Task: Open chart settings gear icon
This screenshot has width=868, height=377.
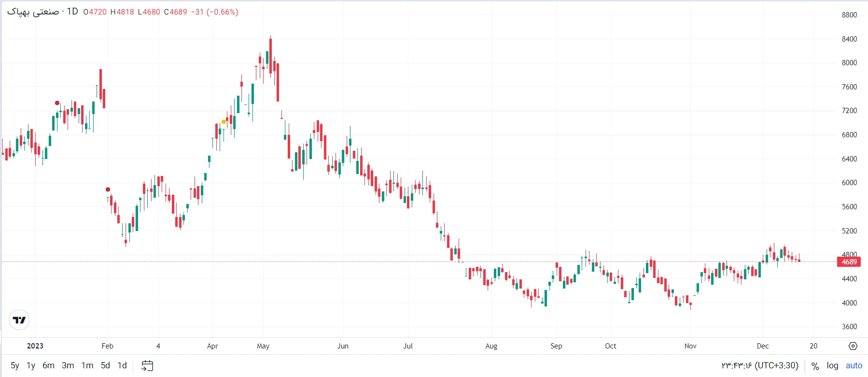Action: point(853,346)
